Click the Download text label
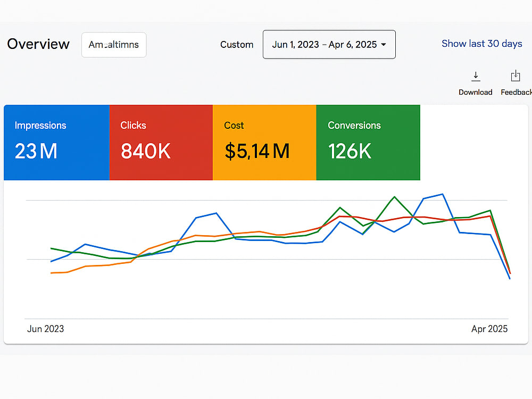Screen dimensions: 532x399 coord(475,92)
